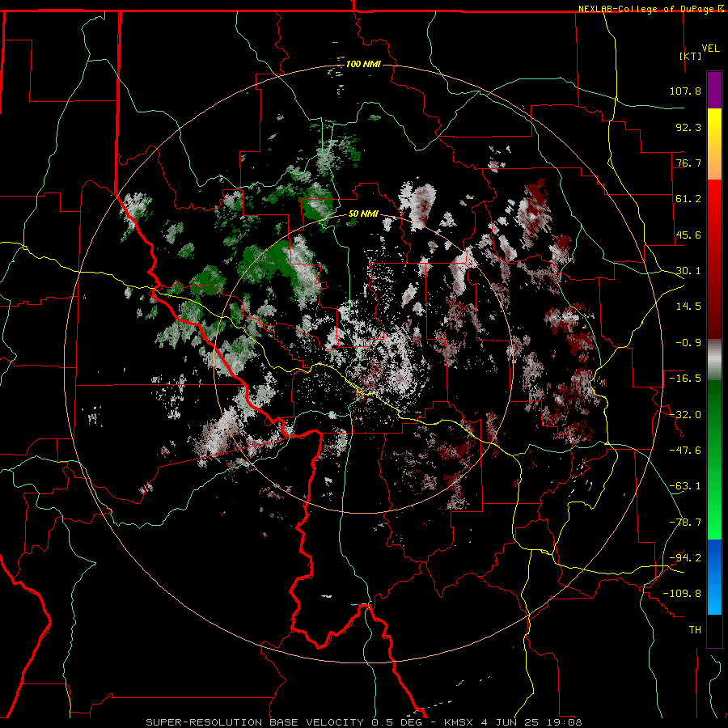Select the -0.9 scale value
The image size is (728, 728).
688,343
